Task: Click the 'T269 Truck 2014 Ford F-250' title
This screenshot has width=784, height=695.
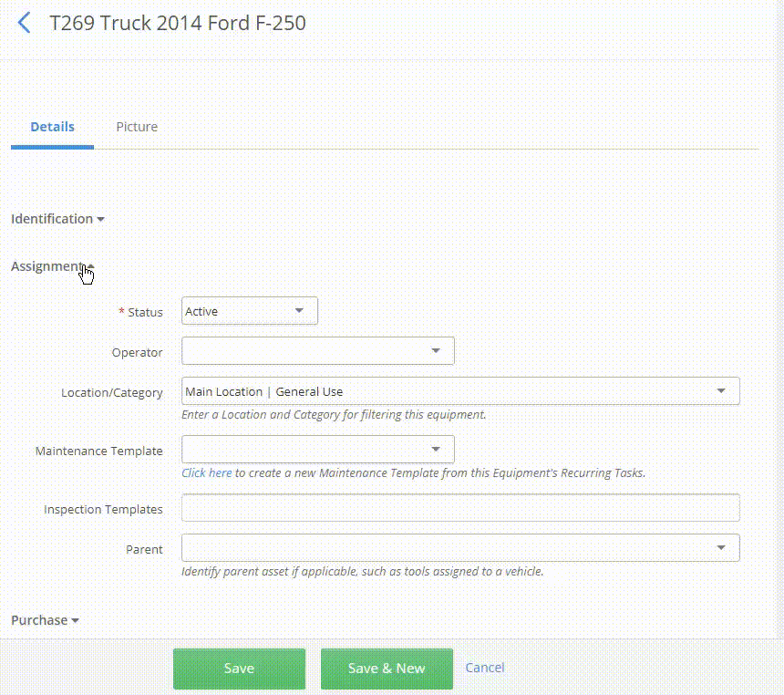Action: 178,23
